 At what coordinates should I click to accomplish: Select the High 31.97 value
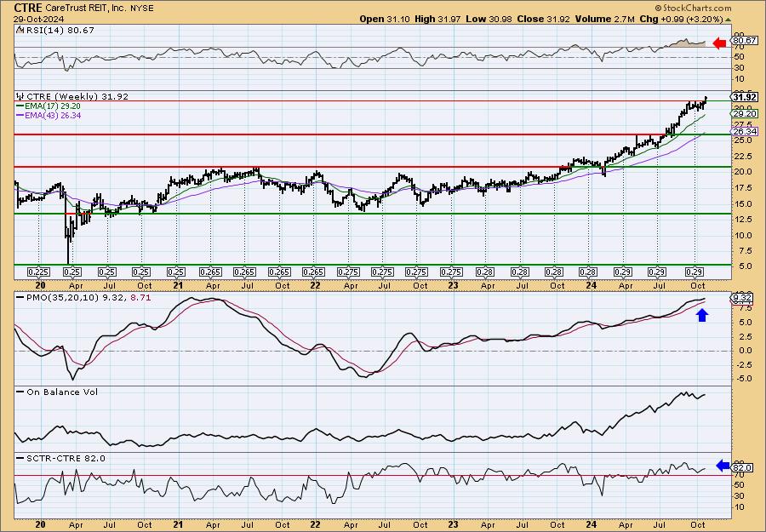(437, 19)
